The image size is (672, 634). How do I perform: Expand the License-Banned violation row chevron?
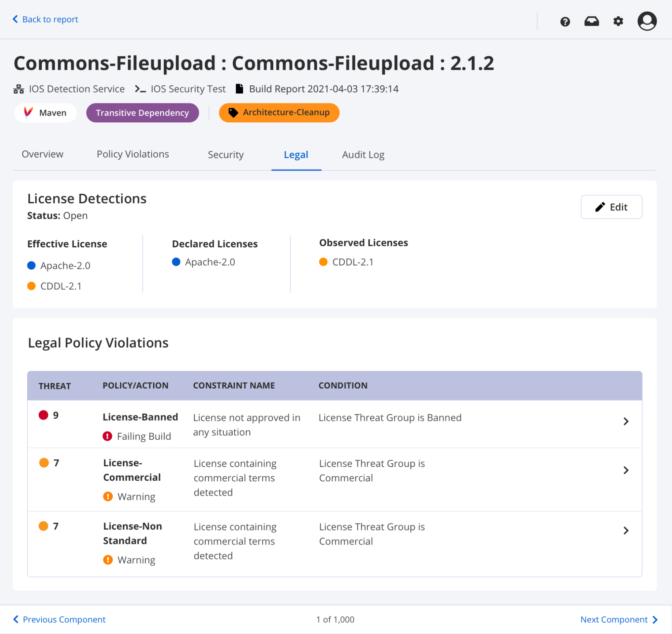click(x=626, y=422)
